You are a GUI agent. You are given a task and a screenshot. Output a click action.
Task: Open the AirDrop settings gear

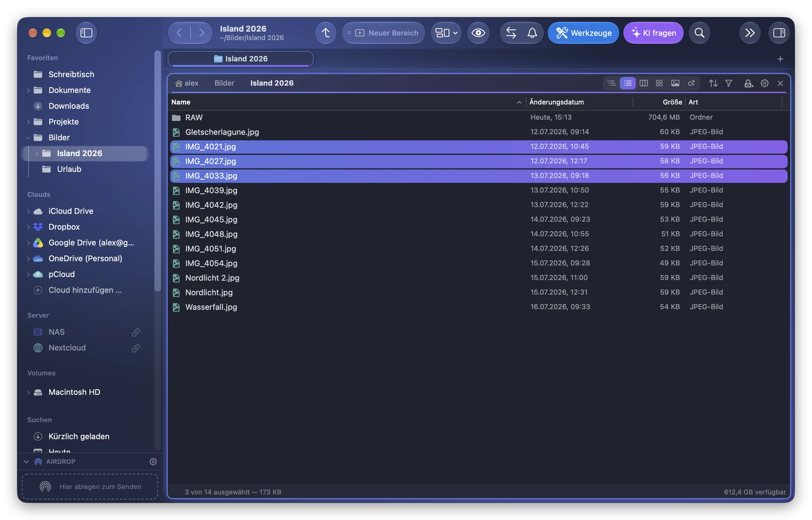tap(153, 462)
